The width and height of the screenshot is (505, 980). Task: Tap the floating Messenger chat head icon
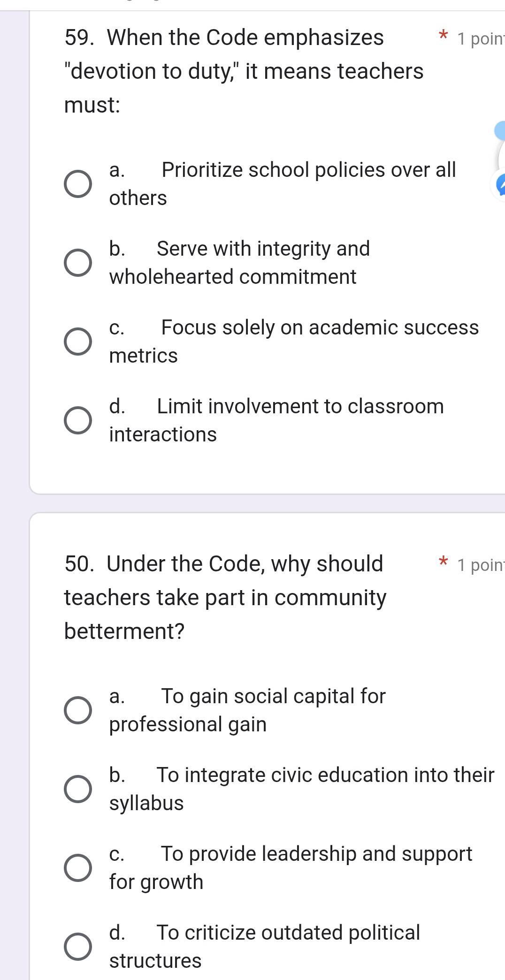(500, 186)
